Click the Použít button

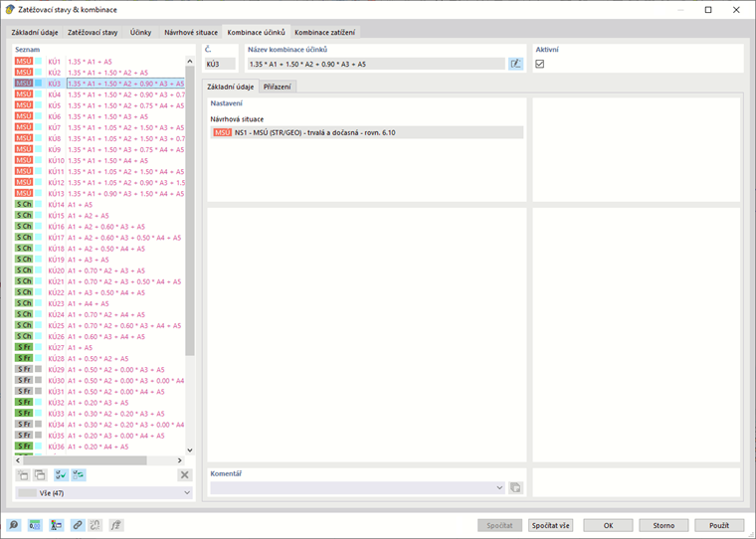(719, 525)
